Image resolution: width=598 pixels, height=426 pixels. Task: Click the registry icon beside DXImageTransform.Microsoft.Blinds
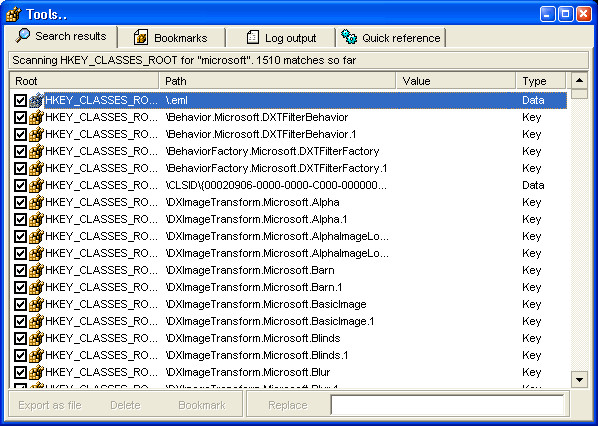pos(36,338)
